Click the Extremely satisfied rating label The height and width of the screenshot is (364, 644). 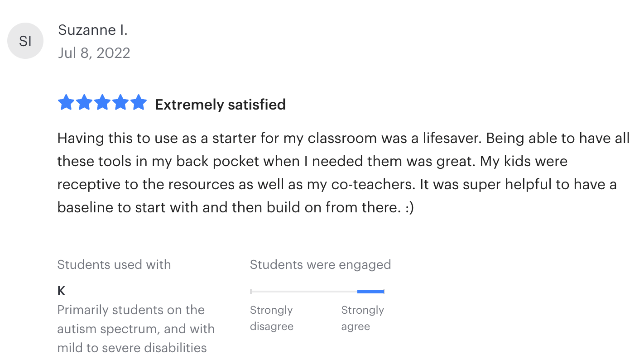pos(221,105)
